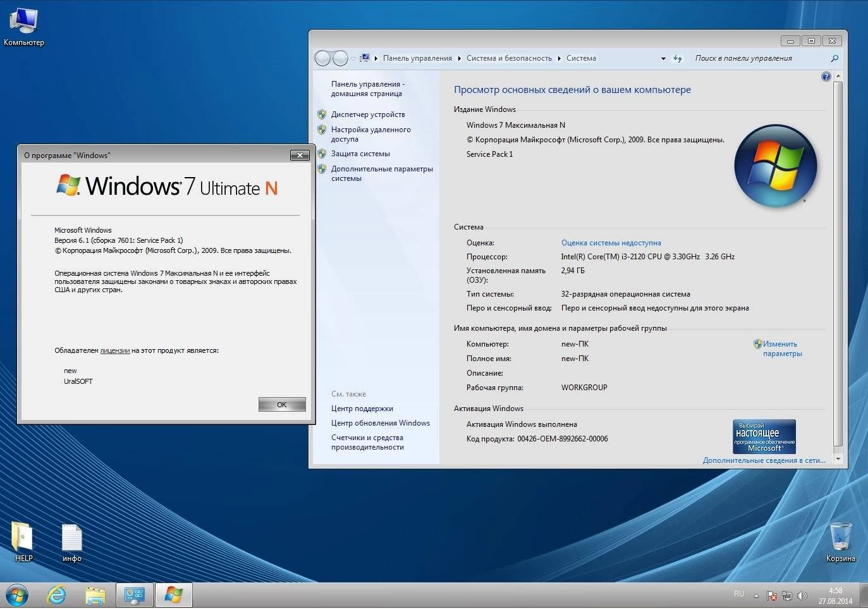Open the taskbar clock showing 4:58
This screenshot has height=609, width=868.
click(x=835, y=596)
